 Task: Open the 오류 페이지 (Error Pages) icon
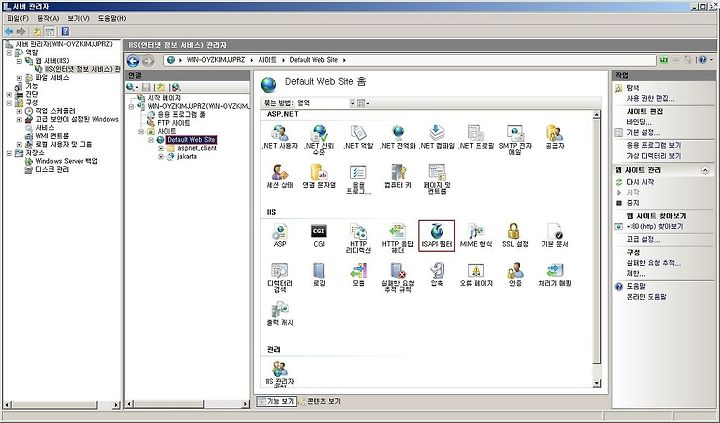click(x=476, y=275)
